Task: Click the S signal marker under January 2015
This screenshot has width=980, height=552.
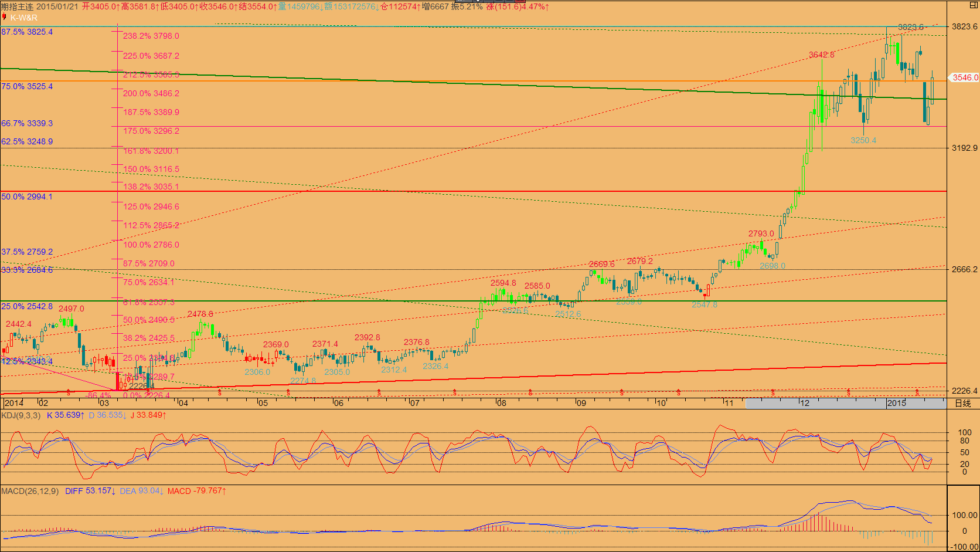Action: click(917, 392)
